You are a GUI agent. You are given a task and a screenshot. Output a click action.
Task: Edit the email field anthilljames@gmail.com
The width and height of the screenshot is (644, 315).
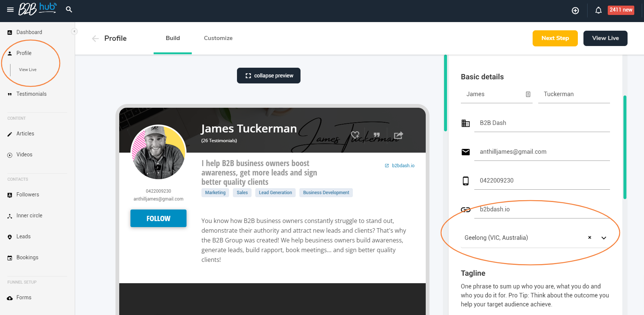point(542,152)
